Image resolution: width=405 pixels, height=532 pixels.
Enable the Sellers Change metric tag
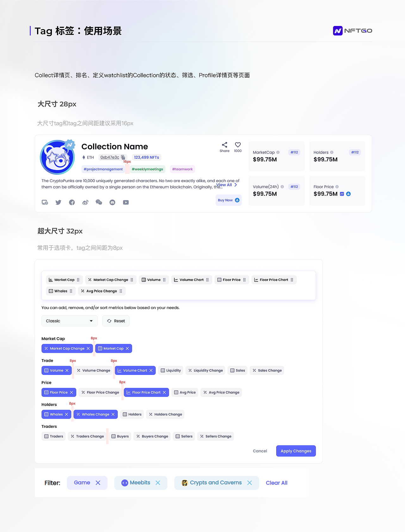tap(215, 436)
